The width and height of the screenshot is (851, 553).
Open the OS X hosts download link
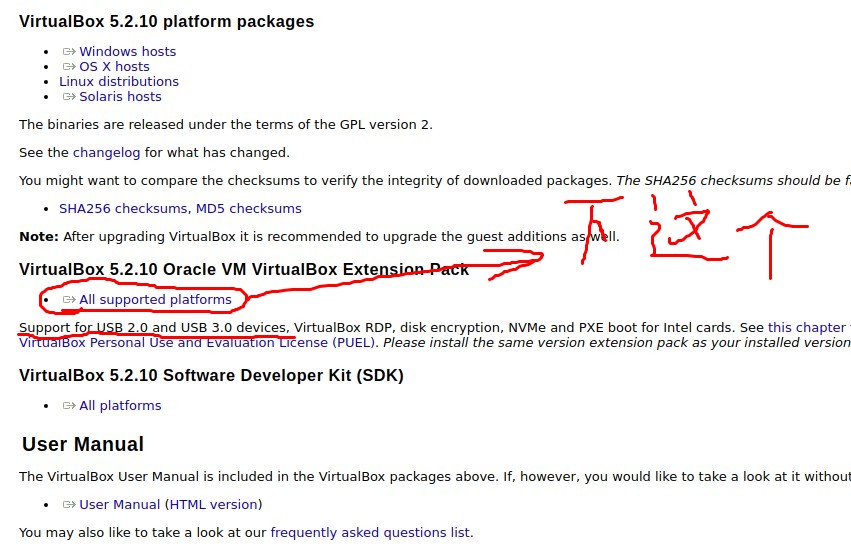click(114, 67)
